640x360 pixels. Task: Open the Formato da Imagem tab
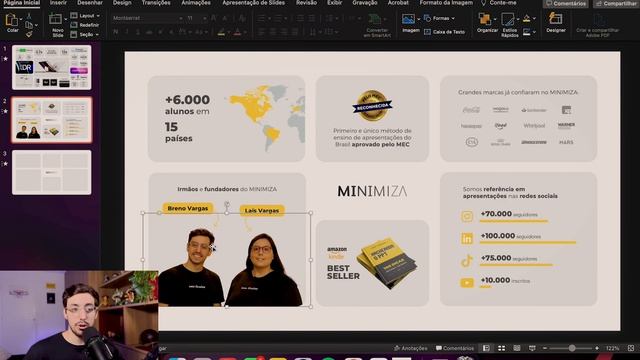[x=446, y=3]
